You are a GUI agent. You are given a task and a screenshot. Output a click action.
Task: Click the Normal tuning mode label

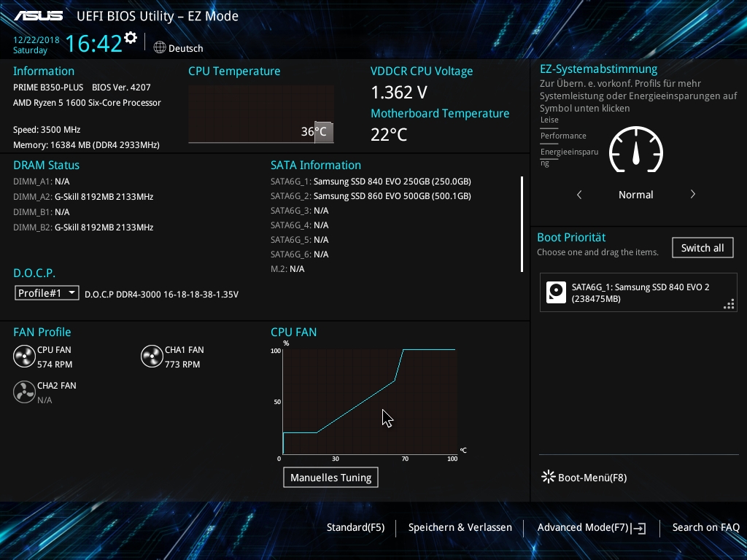pyautogui.click(x=636, y=194)
